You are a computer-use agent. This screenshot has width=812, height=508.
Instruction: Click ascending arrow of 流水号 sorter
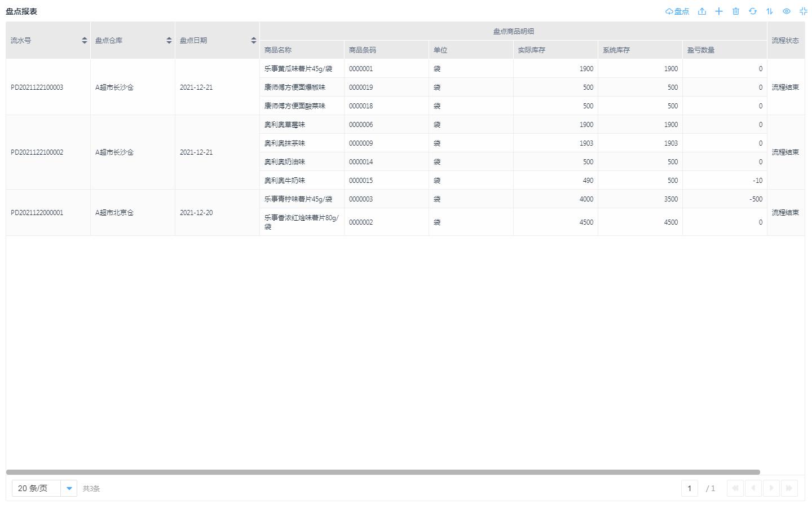coord(84,37)
